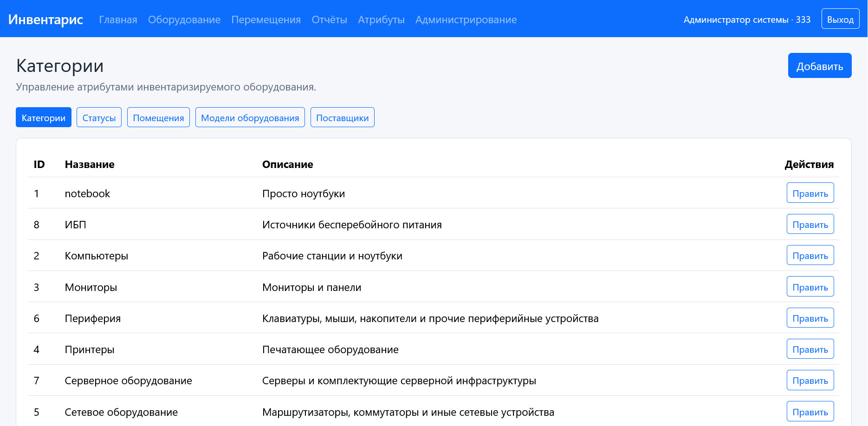
Task: Edit the Периферия row
Action: [x=810, y=318]
